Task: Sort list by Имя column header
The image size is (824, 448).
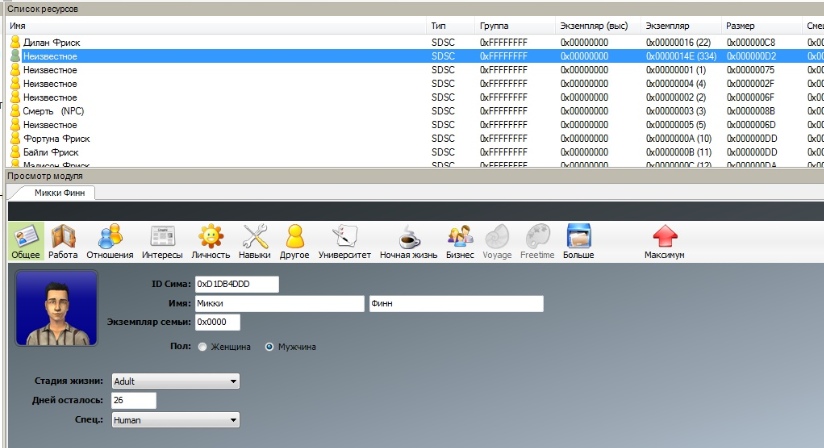Action: (200, 24)
